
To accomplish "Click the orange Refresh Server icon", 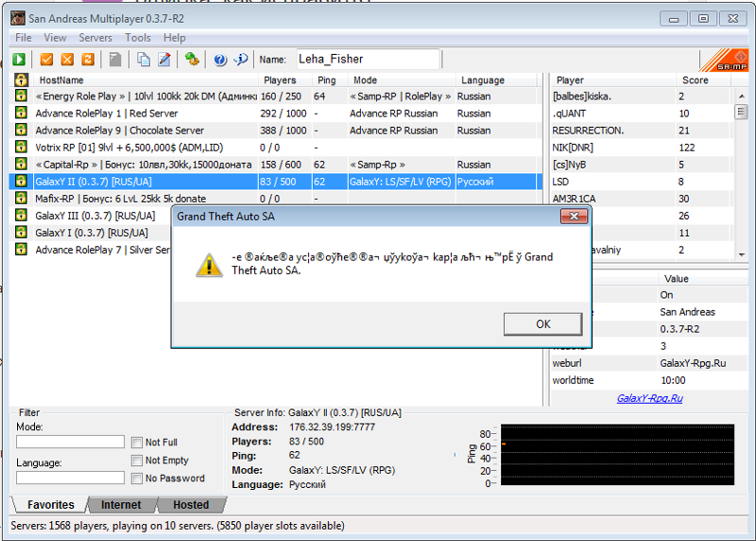I will pos(88,60).
